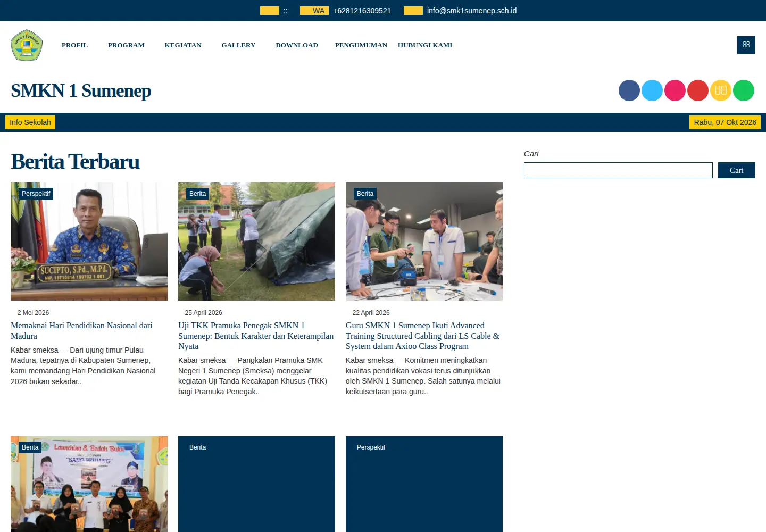Click the Sucipto headmaster photo thumbnail
766x532 pixels.
[89, 242]
